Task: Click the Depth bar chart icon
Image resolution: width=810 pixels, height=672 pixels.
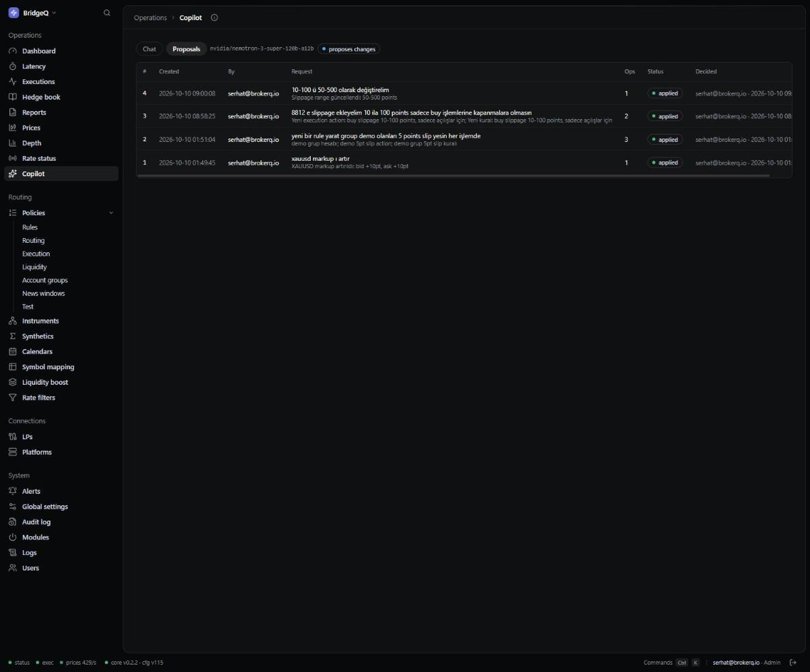Action: click(x=13, y=143)
